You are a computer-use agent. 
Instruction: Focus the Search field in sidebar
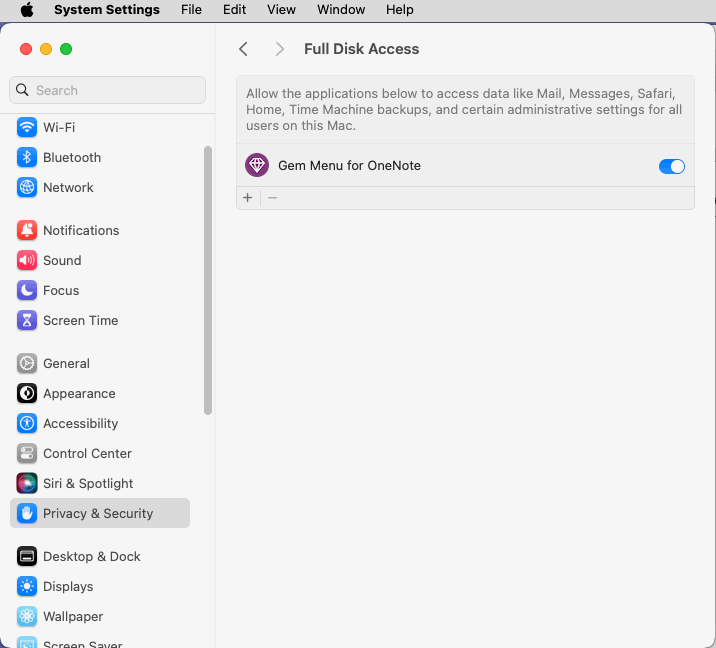click(x=107, y=90)
